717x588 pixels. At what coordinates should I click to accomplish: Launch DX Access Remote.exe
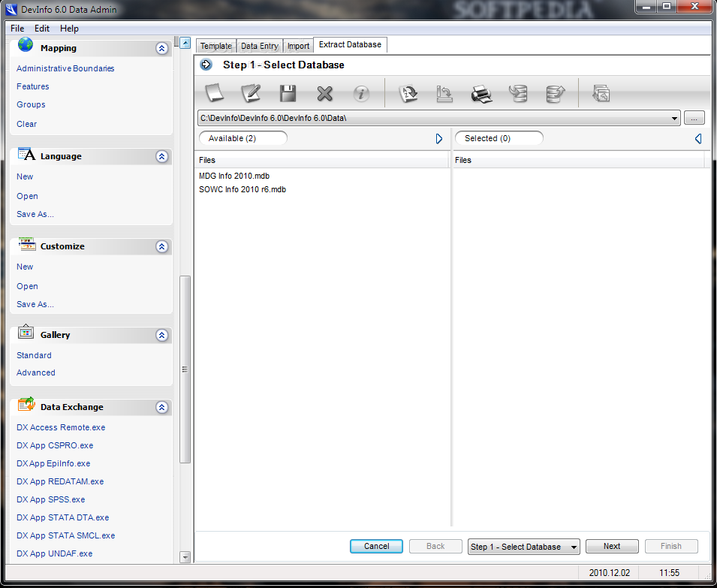coord(61,427)
